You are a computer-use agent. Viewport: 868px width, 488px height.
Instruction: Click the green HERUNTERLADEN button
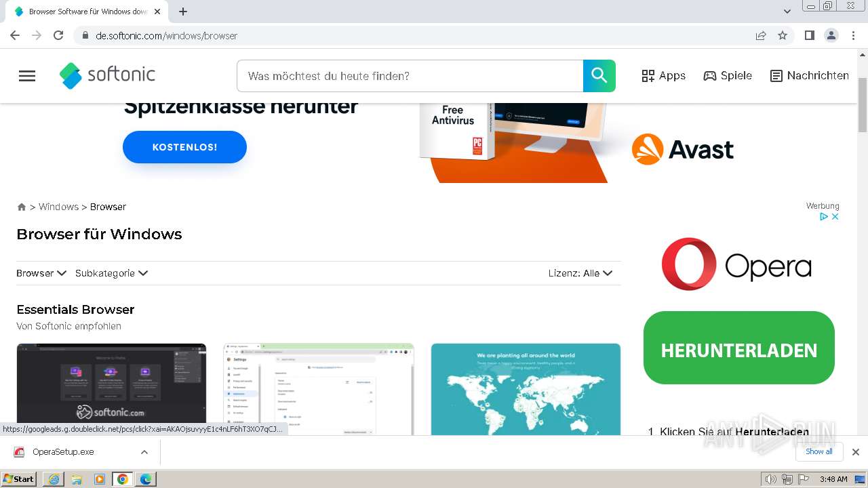point(739,348)
